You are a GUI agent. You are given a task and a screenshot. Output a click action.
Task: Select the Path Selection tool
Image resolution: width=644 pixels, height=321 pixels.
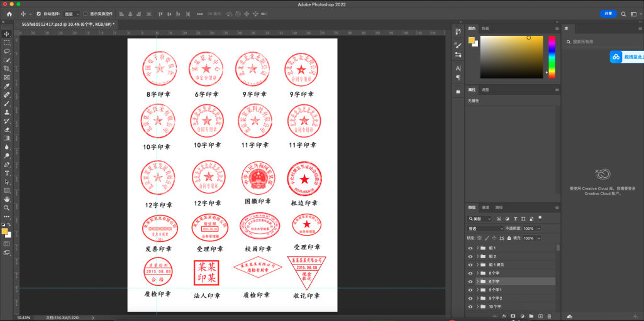6,182
